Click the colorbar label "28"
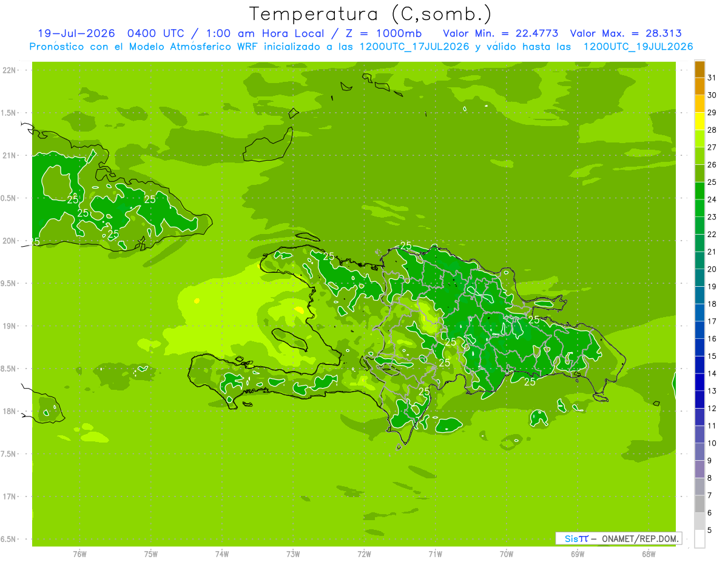Viewport: 728px width, 562px height. point(712,130)
